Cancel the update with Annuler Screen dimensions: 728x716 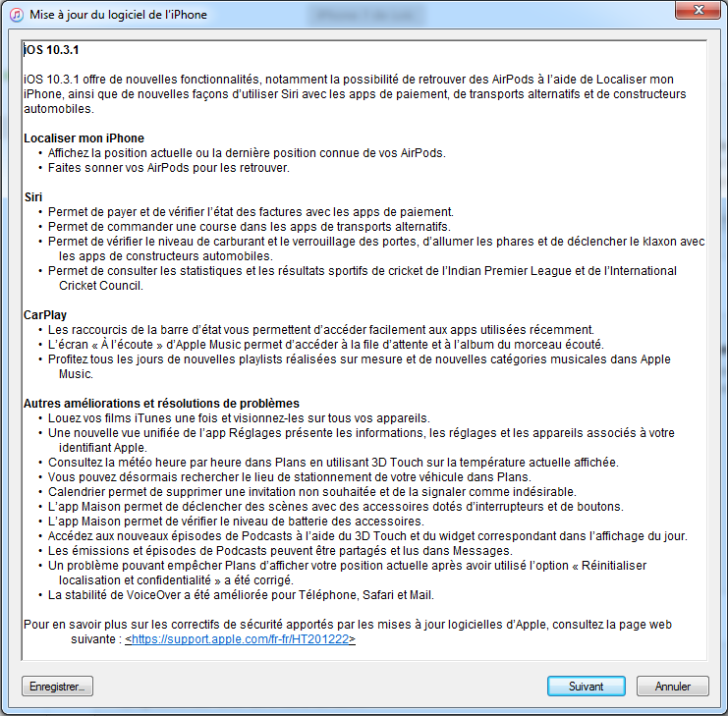(672, 686)
